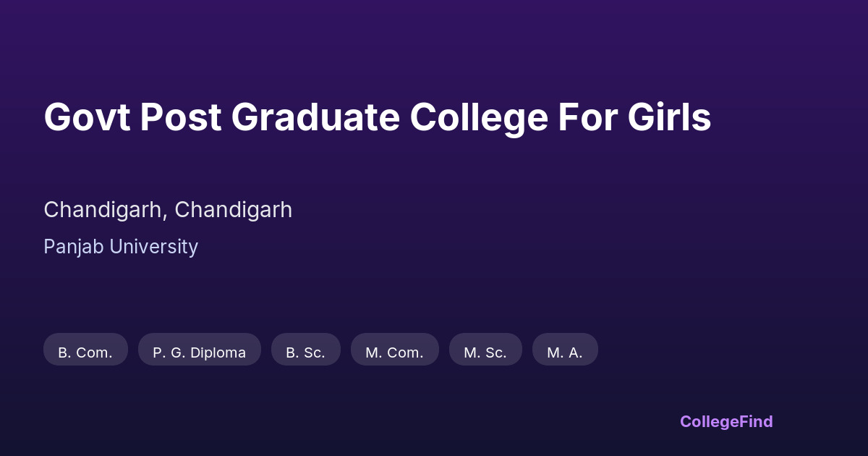Viewport: 868px width, 456px height.
Task: Open Panjab University details
Action: [121, 247]
